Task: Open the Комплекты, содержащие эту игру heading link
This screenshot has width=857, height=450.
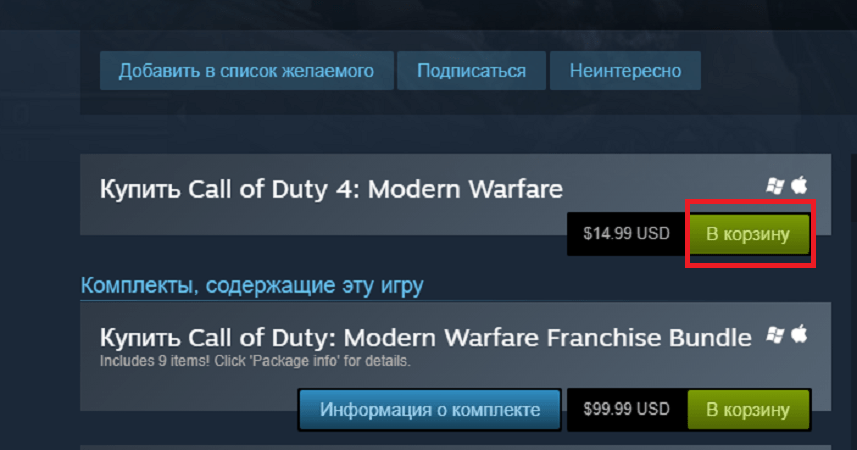Action: click(x=252, y=285)
